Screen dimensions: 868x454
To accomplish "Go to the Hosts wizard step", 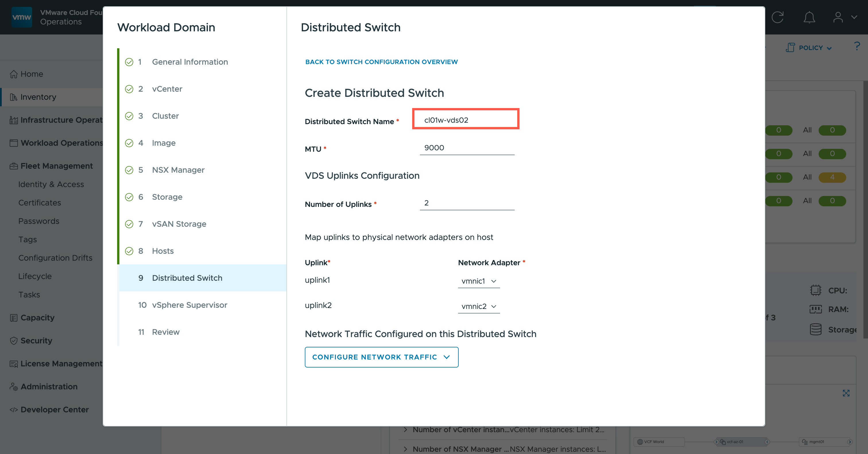I will (x=163, y=251).
